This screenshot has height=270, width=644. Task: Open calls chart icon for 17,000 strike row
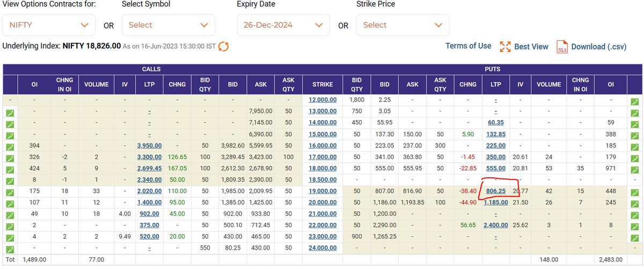[10, 157]
